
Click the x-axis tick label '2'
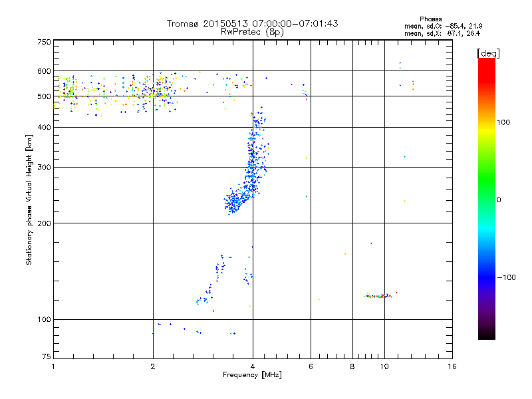tap(153, 366)
